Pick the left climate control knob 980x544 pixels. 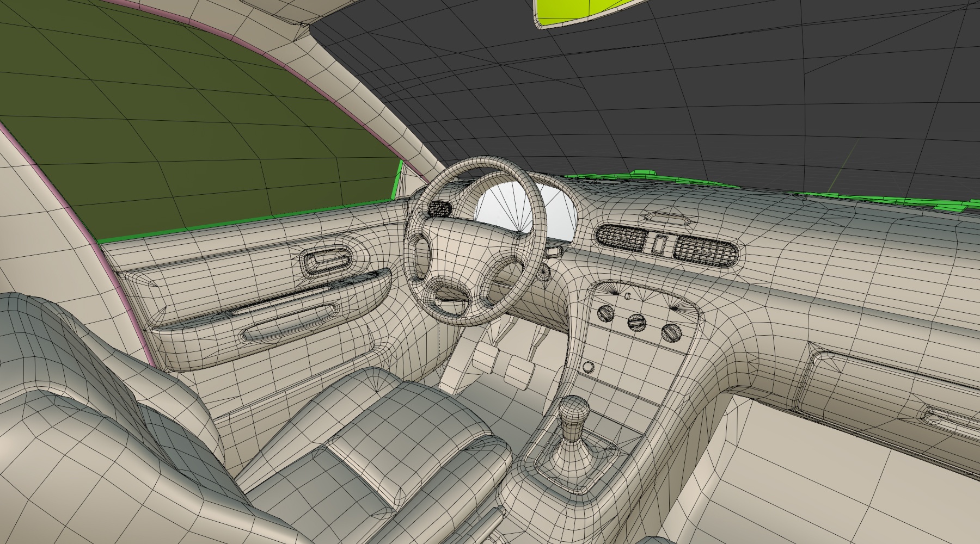pos(604,312)
